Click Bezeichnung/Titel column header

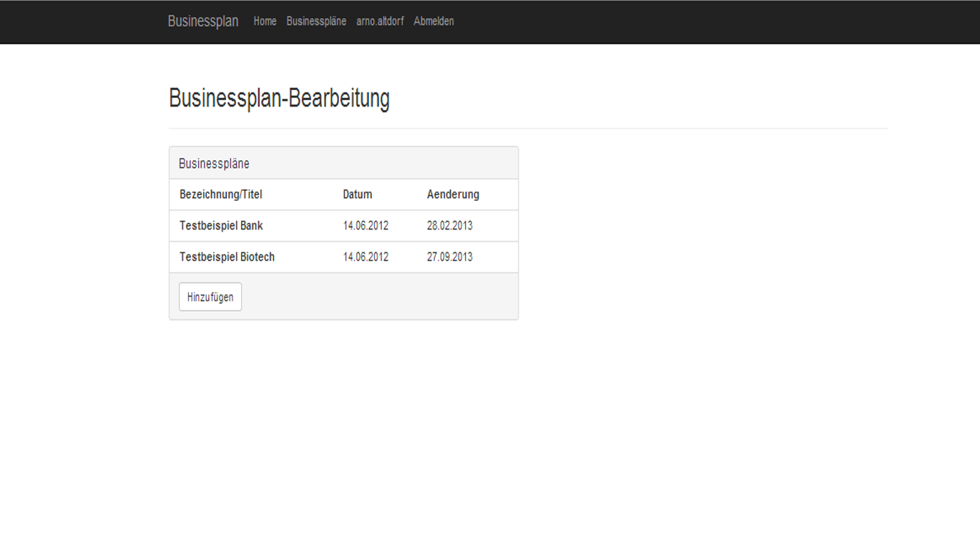pos(221,194)
